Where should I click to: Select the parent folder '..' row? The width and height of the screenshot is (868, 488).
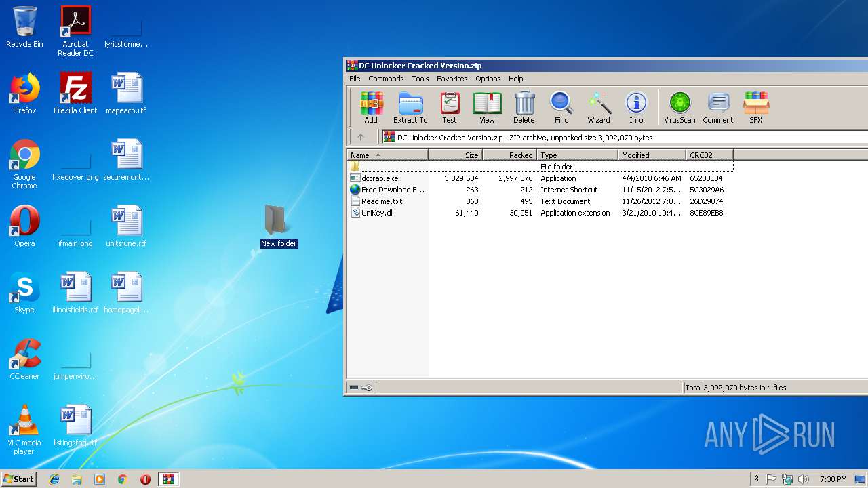[540, 167]
